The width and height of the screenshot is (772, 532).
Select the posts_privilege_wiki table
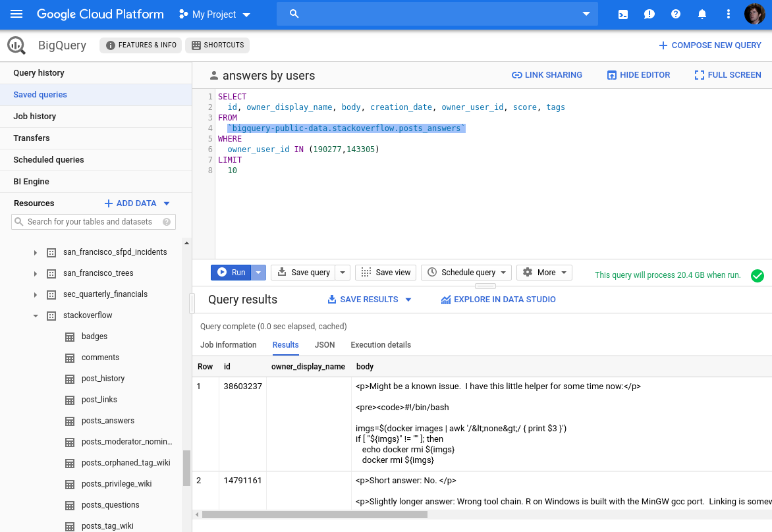click(116, 484)
